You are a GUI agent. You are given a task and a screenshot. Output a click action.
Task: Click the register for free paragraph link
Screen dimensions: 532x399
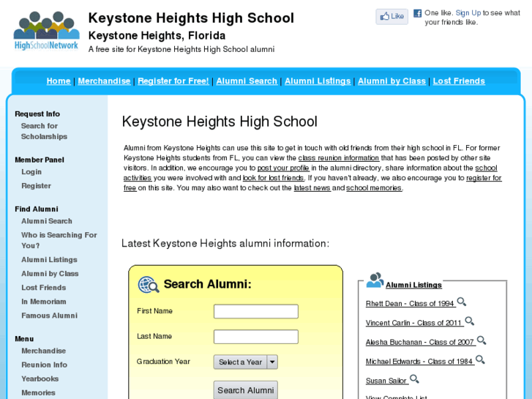pos(484,178)
